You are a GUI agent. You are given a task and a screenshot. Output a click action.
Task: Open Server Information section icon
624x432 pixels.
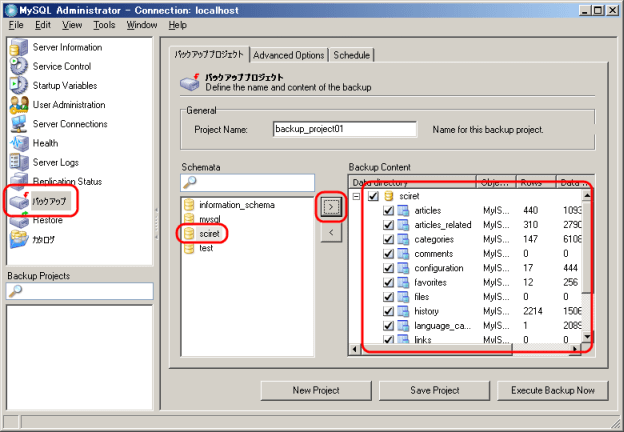[19, 47]
